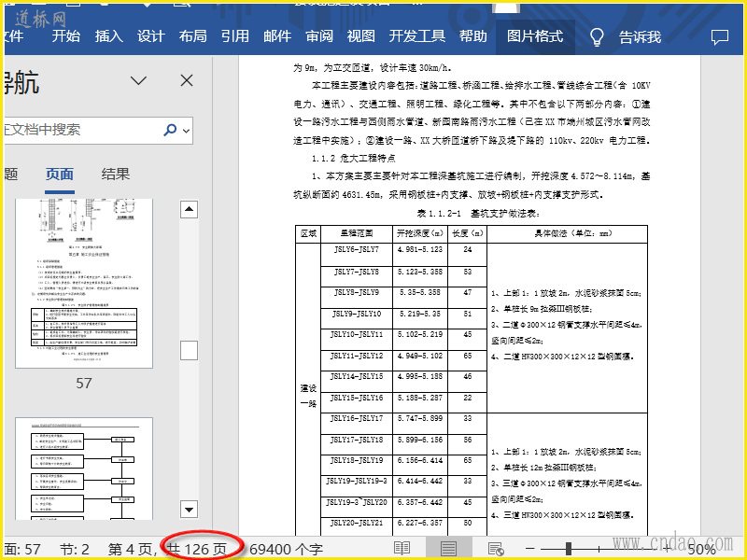This screenshot has height=560, width=747.
Task: Open the comments speech bubble icon
Action: [x=719, y=37]
